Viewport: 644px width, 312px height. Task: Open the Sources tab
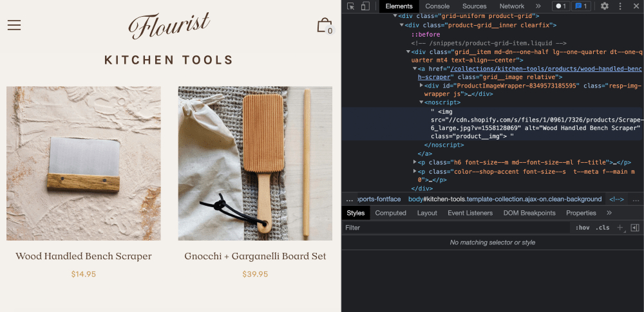(x=475, y=6)
